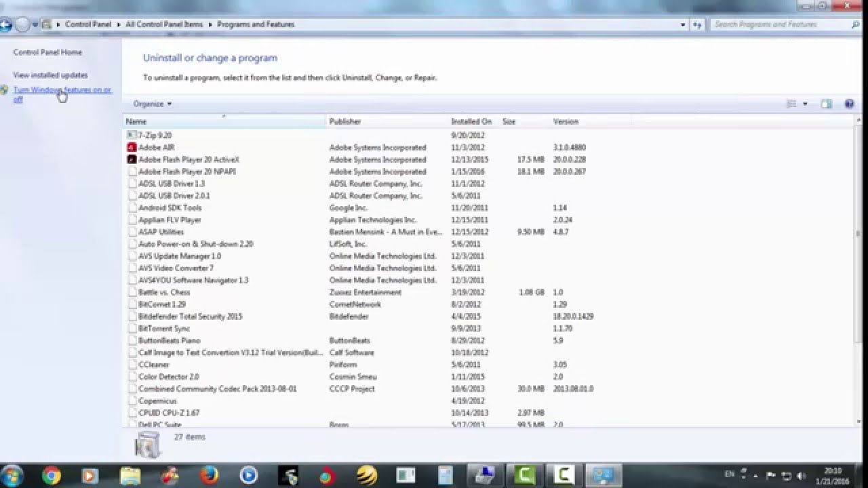This screenshot has width=868, height=488.
Task: Click in the Search Programs and Features field
Action: pyautogui.click(x=780, y=24)
